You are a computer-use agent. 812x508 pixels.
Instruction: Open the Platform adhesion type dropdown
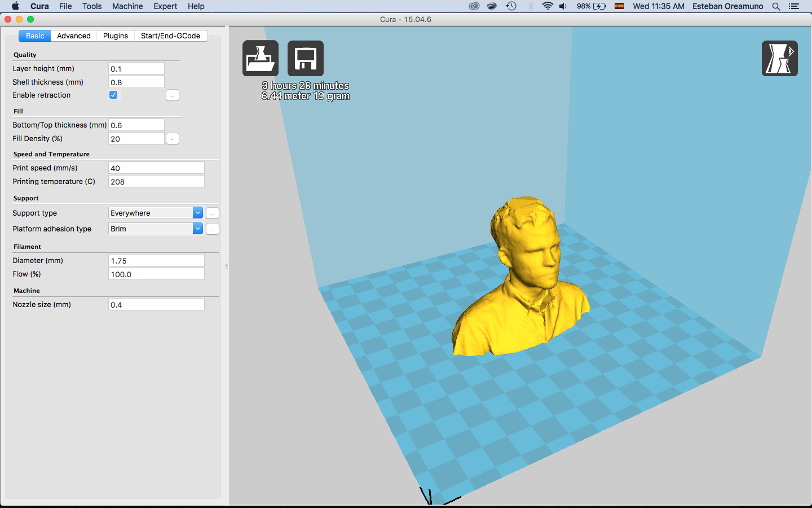(156, 229)
